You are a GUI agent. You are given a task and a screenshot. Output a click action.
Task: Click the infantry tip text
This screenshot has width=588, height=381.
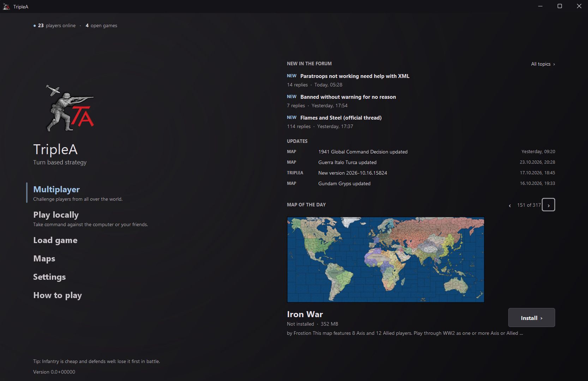click(96, 361)
